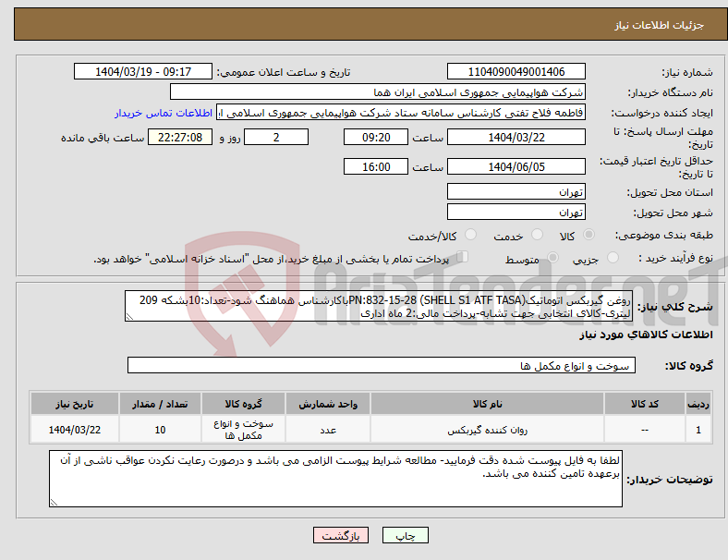Image resolution: width=728 pixels, height=560 pixels.
Task: Select the کالا/خدمت radio button
Action: [x=471, y=235]
